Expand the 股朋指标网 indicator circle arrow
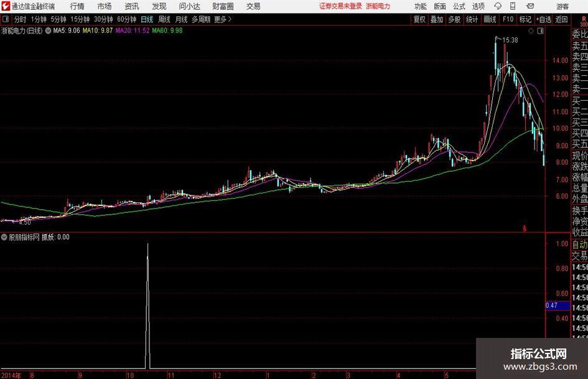 4,237
